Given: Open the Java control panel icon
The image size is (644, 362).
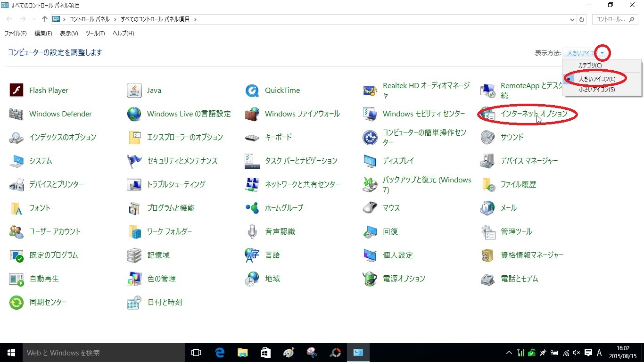Looking at the screenshot, I should coord(134,90).
